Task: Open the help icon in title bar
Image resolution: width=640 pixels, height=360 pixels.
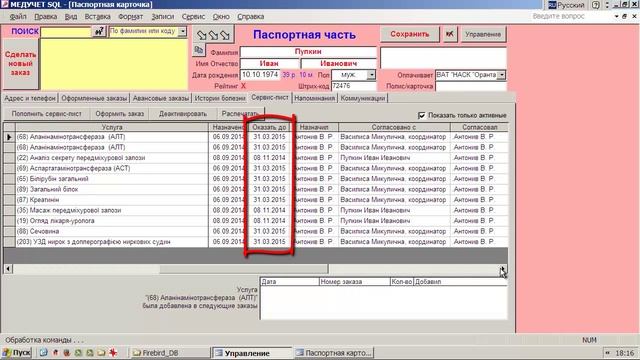Action: 596,5
